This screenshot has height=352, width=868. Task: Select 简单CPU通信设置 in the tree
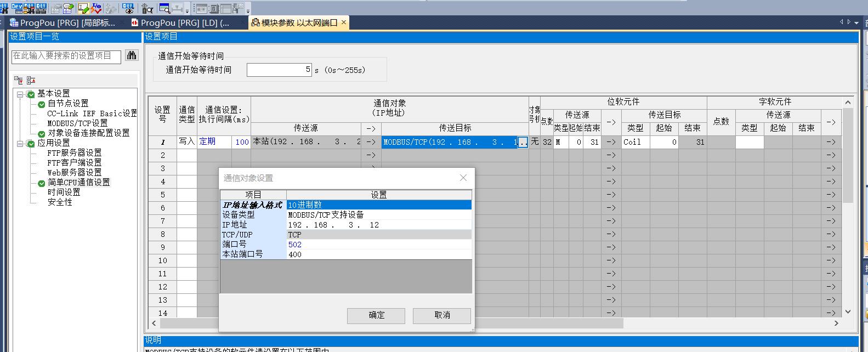[78, 183]
